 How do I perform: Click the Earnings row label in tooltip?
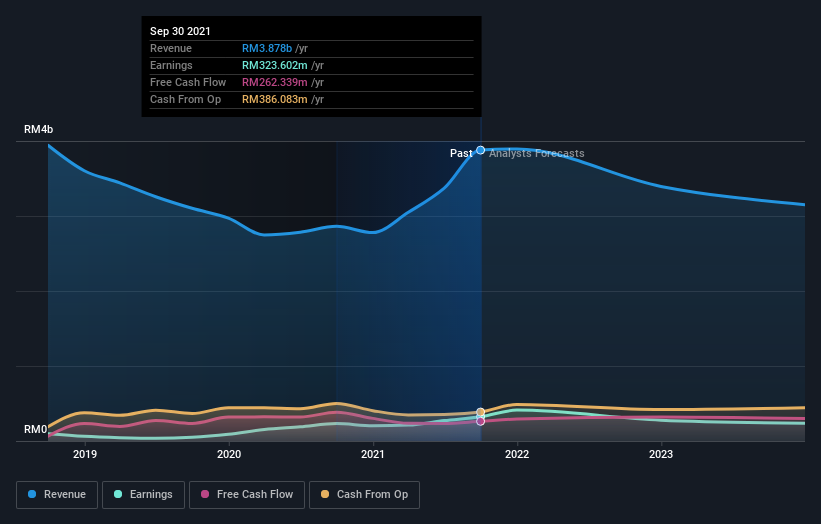coord(171,65)
